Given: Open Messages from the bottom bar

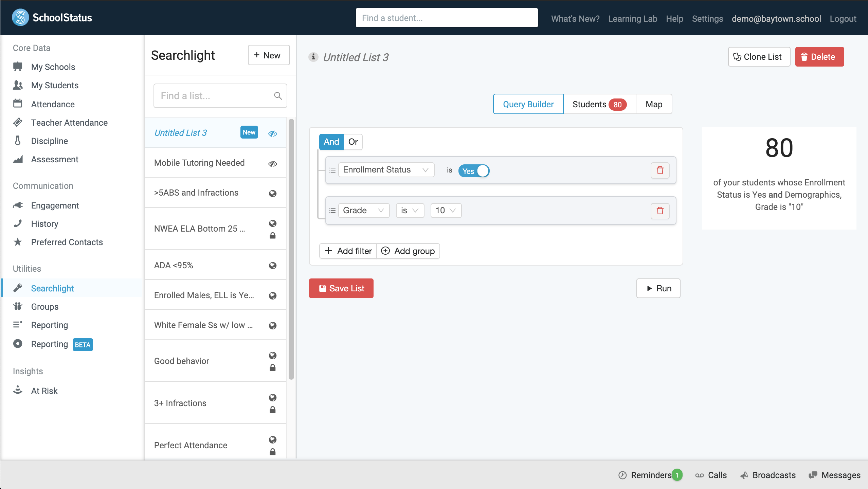Looking at the screenshot, I should [834, 475].
